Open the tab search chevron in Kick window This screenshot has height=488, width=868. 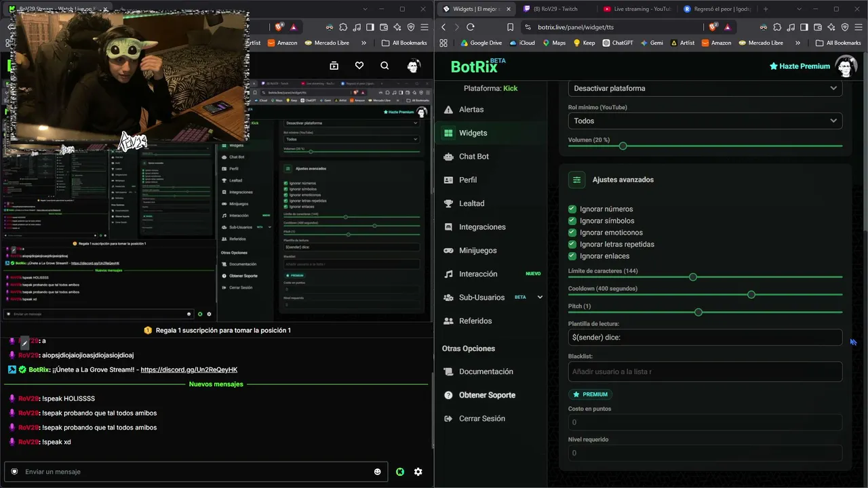tap(366, 9)
